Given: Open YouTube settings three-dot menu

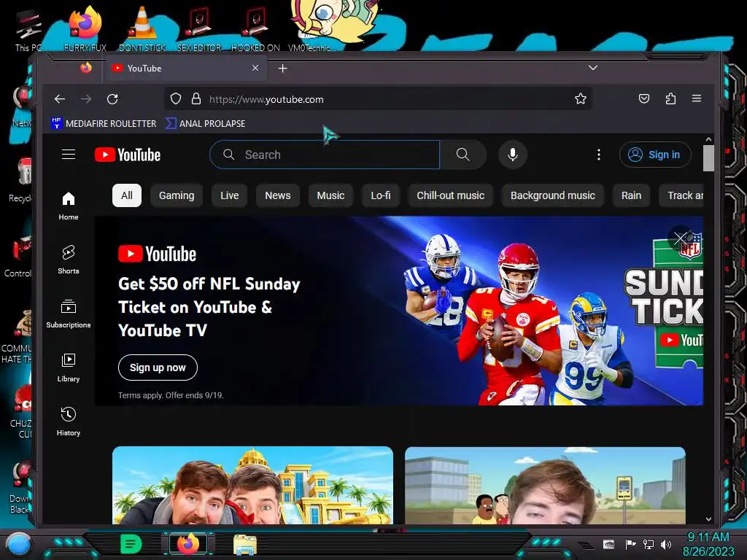Looking at the screenshot, I should tap(599, 155).
